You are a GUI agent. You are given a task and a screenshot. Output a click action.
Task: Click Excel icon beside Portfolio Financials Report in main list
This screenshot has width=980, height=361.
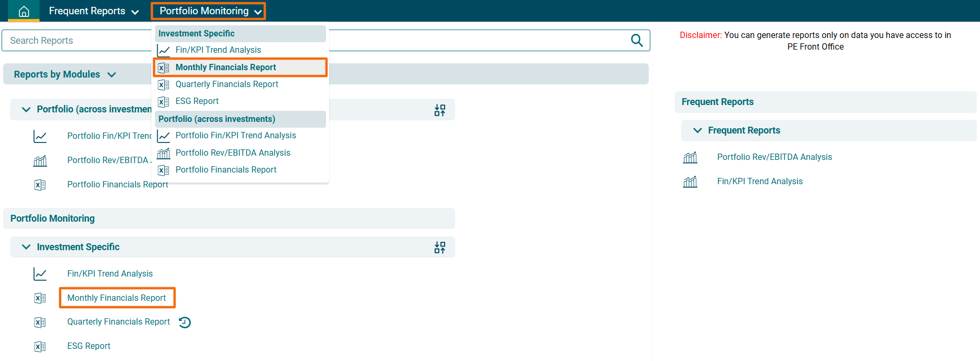click(x=40, y=185)
